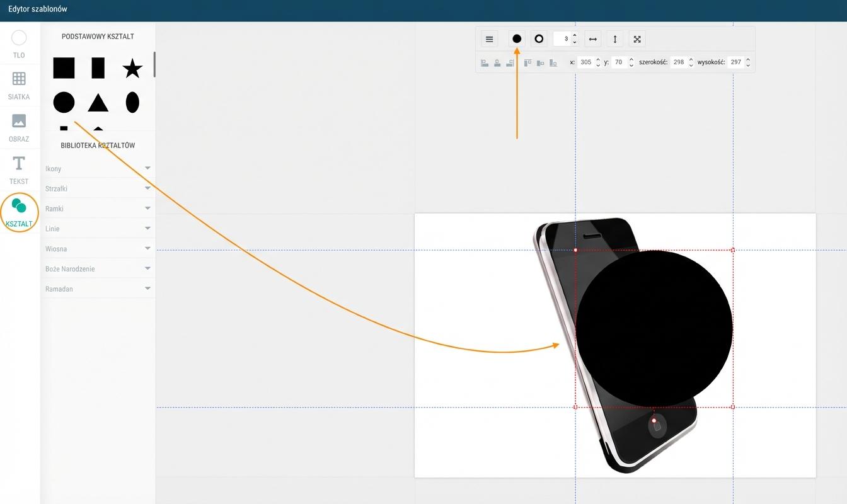The height and width of the screenshot is (504, 847).
Task: Click the outline thickness field showing 3
Action: (x=562, y=39)
